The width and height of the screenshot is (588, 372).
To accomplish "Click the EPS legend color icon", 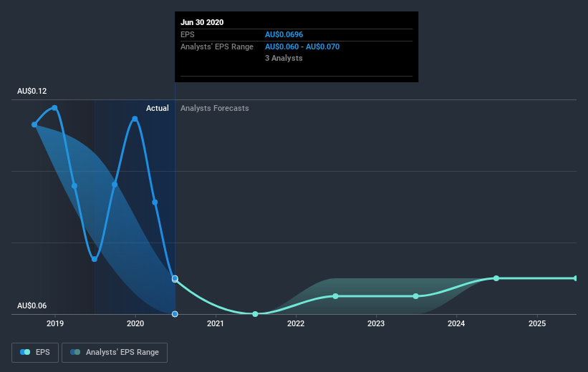I will click(25, 352).
